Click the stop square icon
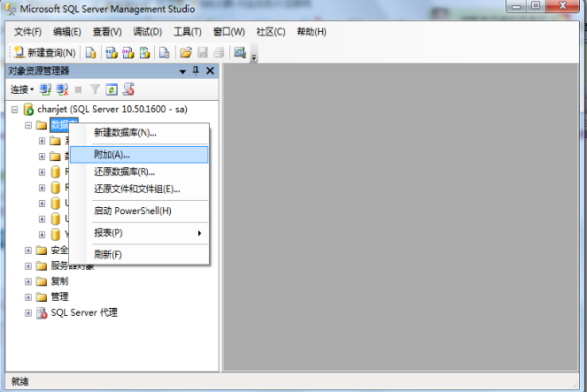The image size is (587, 392). pyautogui.click(x=78, y=89)
